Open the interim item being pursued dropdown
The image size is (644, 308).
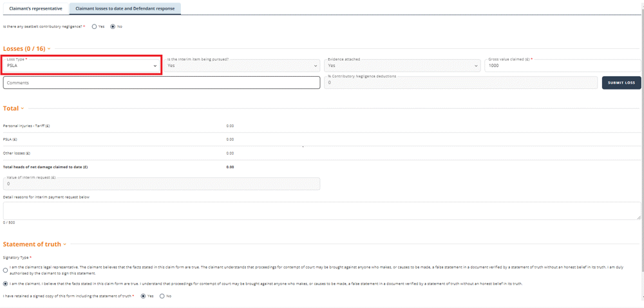241,66
